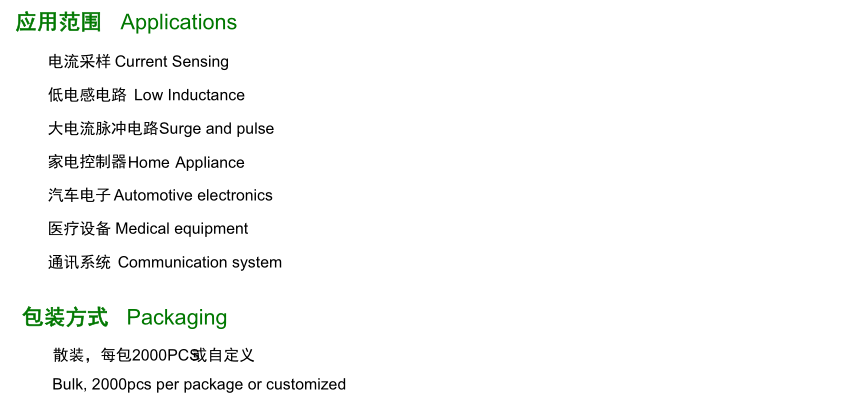
Task: Click the Medical equipment text
Action: [x=182, y=229]
